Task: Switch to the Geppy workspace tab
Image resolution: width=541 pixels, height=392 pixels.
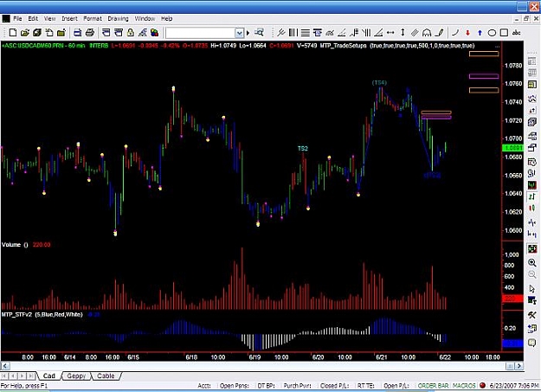Action: 76,376
